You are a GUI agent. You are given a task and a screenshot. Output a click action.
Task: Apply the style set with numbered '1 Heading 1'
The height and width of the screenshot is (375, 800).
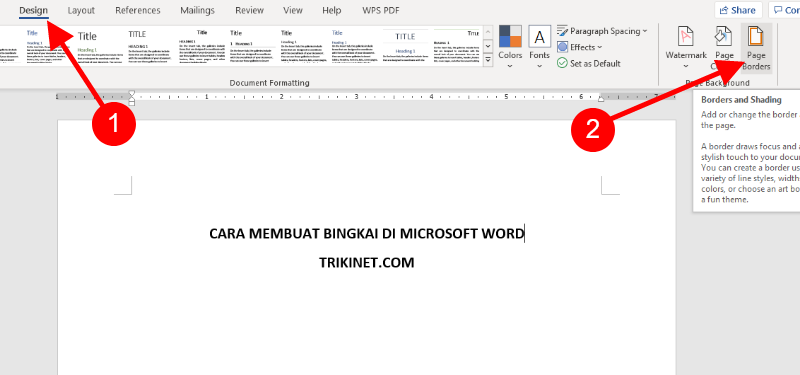(x=253, y=45)
